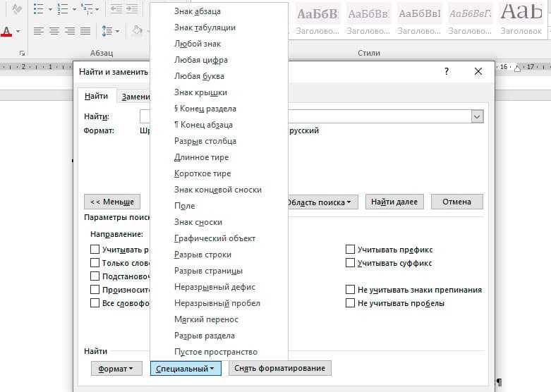Viewport: 551px width, 392px height.
Task: Open bulleted list dropdown arrow
Action: coord(50,9)
